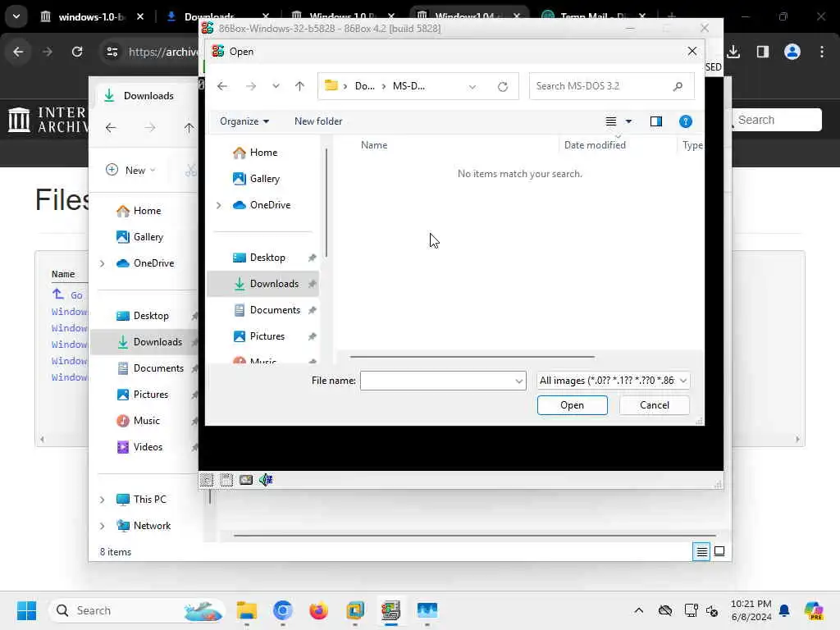840x630 pixels.
Task: Change the view layout icon in dialog
Action: 610,121
